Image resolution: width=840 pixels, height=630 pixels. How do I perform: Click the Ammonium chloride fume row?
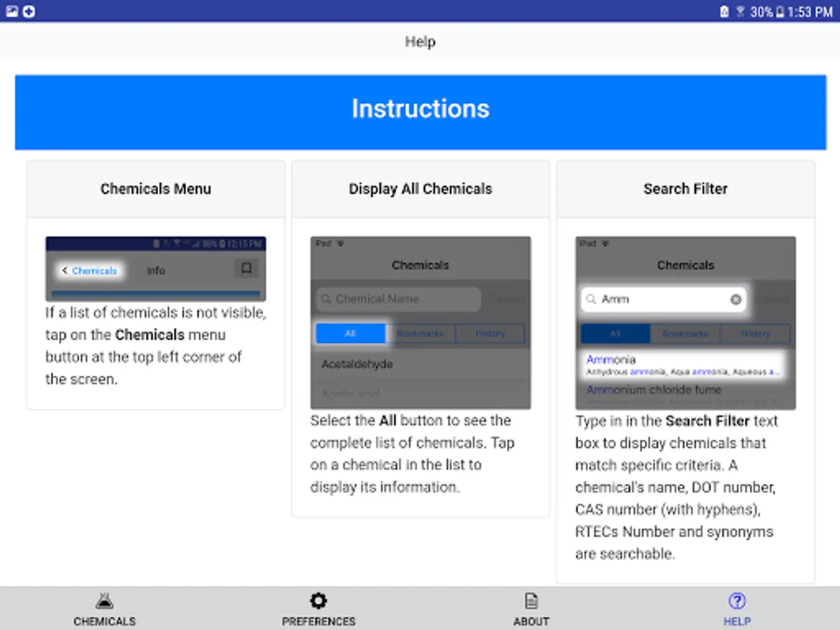click(x=685, y=390)
